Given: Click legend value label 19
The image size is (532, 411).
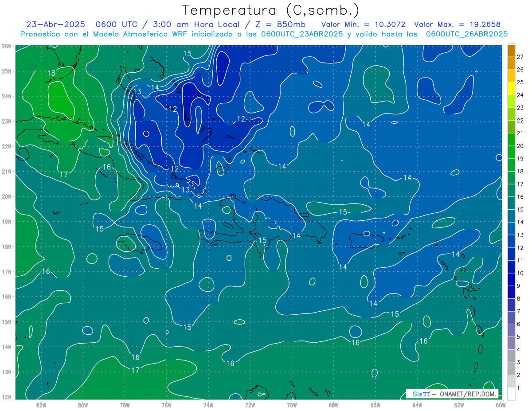Looking at the screenshot, I should [520, 158].
